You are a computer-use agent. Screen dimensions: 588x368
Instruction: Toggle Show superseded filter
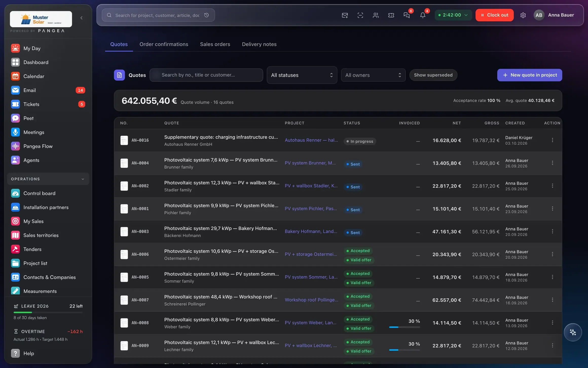[x=433, y=75]
